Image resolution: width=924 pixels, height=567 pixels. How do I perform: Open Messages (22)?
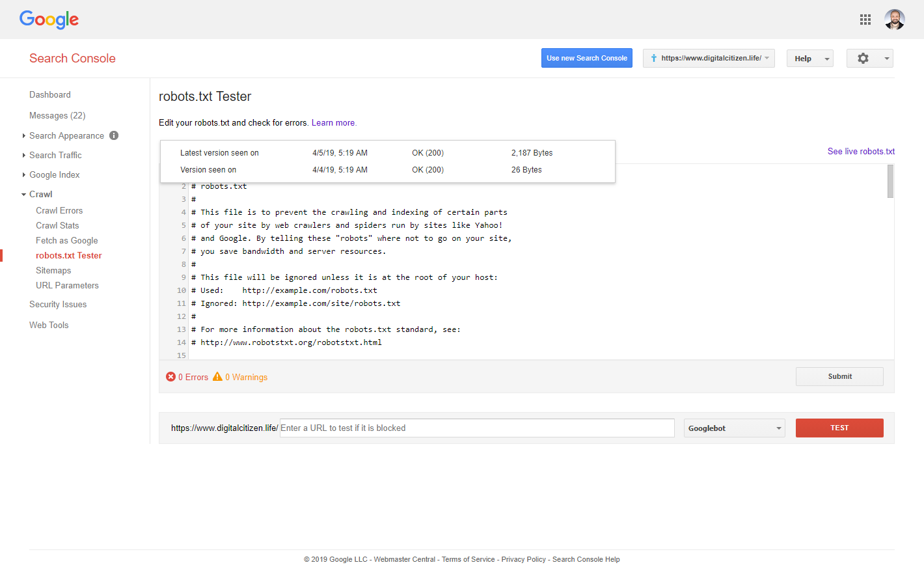(x=57, y=115)
